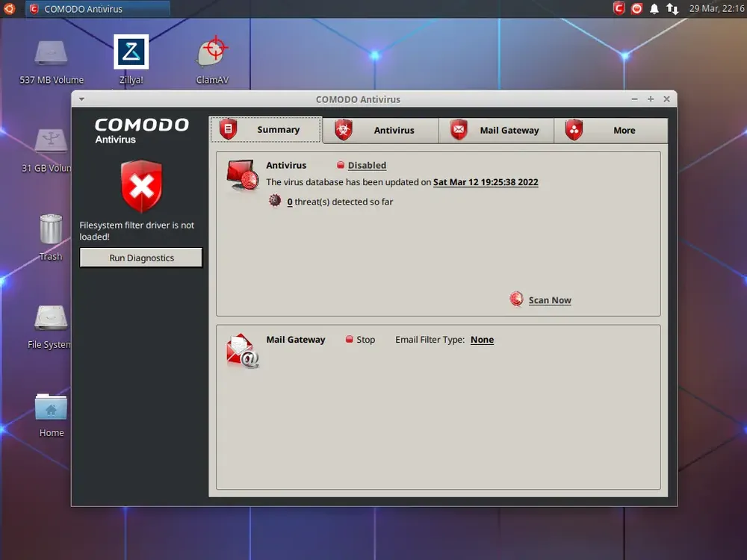This screenshot has width=747, height=560.
Task: Click the Mail Gateway envelope icon
Action: (243, 351)
